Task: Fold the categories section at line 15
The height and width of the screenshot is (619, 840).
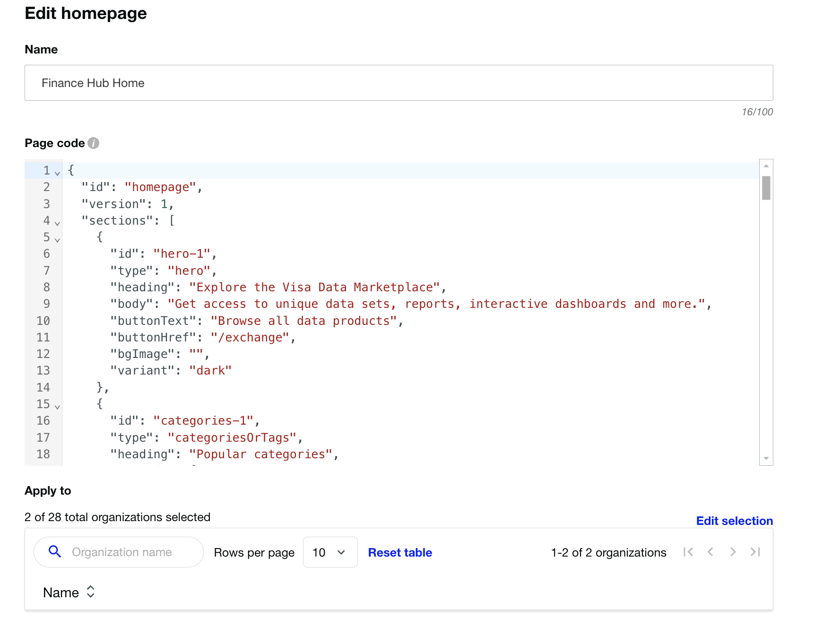Action: tap(57, 407)
